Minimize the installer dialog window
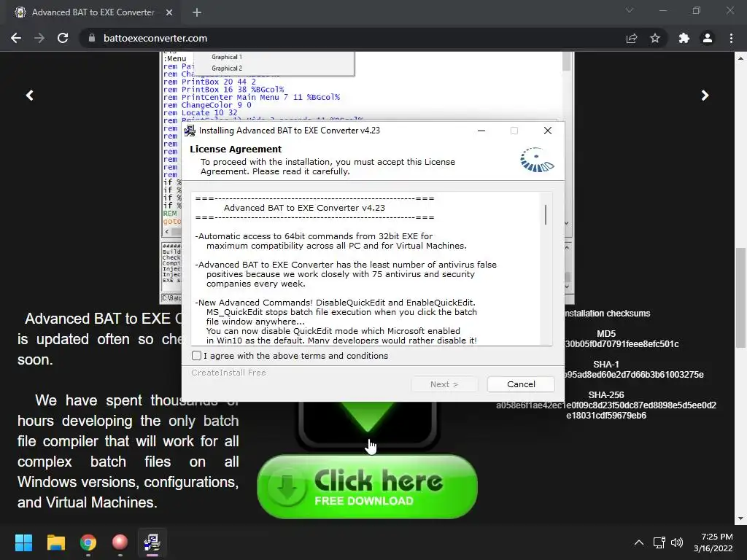 pos(481,131)
